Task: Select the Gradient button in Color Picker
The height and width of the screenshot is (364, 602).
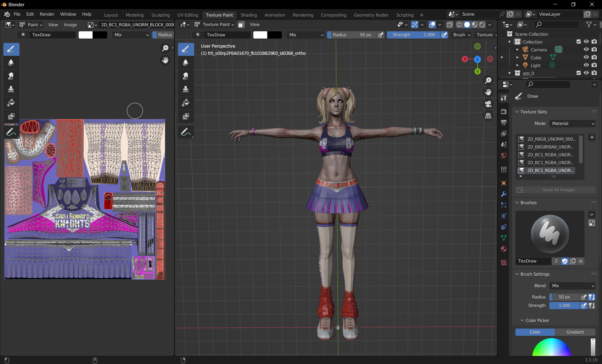Action: coord(575,332)
